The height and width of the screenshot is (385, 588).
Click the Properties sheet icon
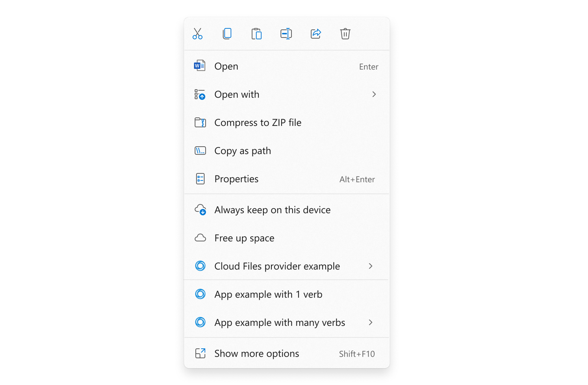[x=200, y=179]
